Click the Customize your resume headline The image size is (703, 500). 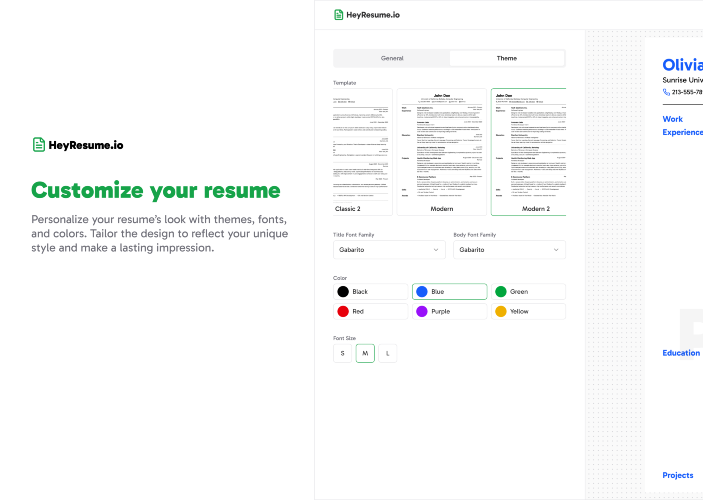click(156, 191)
